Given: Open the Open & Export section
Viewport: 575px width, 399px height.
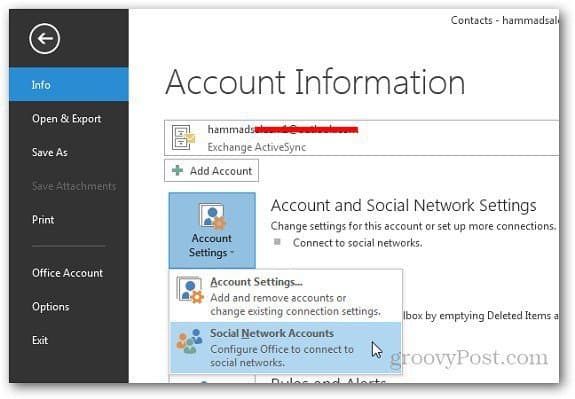Looking at the screenshot, I should 66,118.
